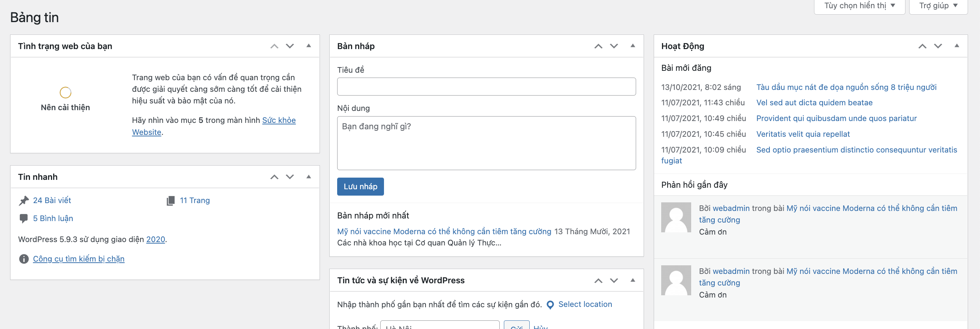Move the Tin nhanh panel down
The width and height of the screenshot is (980, 329).
pos(290,177)
